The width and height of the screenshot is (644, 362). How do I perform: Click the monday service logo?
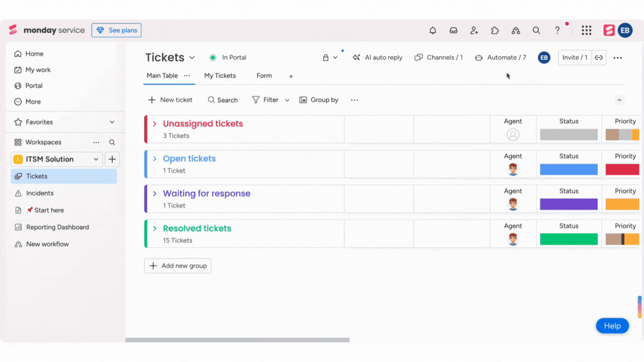pos(46,30)
